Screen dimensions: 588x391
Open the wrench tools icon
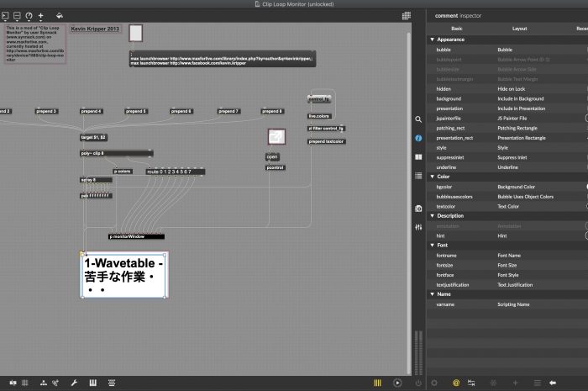coord(74,383)
